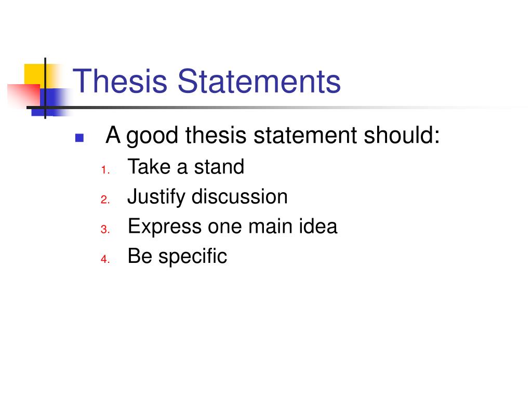Viewport: 532px width, 399px height.
Task: Click the word 'Statements' in the title
Action: tap(259, 81)
